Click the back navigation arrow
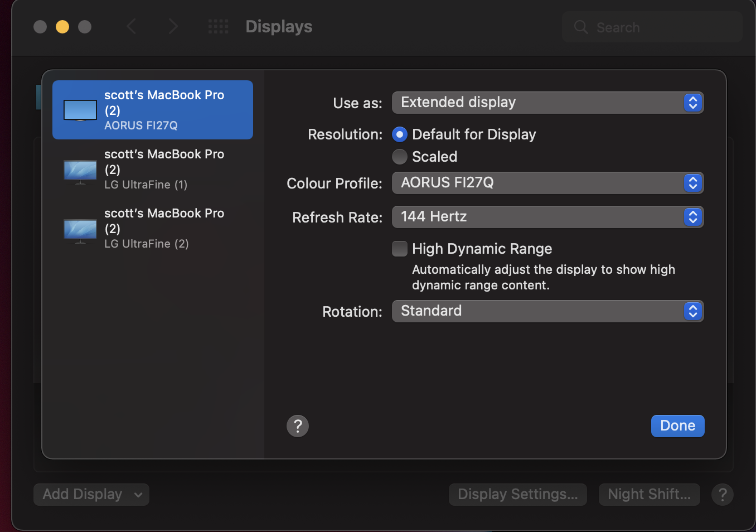The image size is (756, 532). 132,26
